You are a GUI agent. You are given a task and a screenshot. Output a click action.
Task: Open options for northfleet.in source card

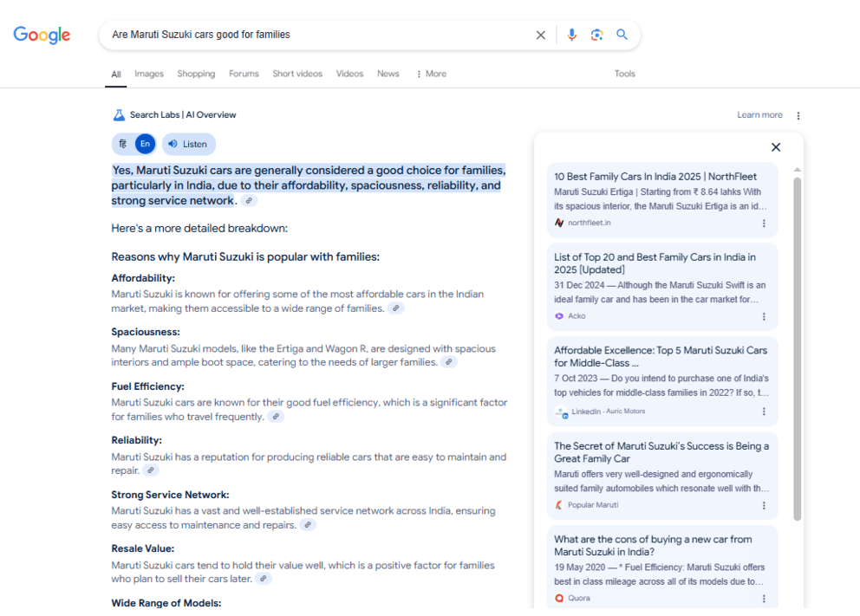pos(764,224)
